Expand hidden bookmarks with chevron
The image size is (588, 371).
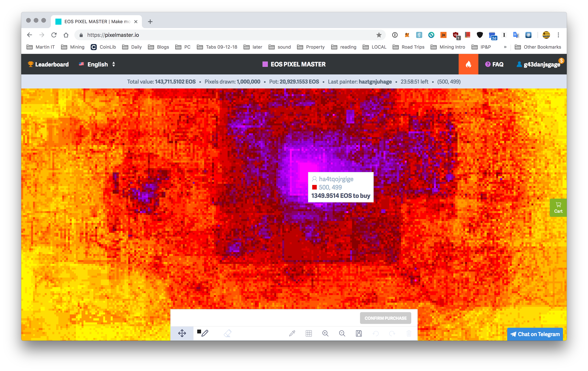505,47
